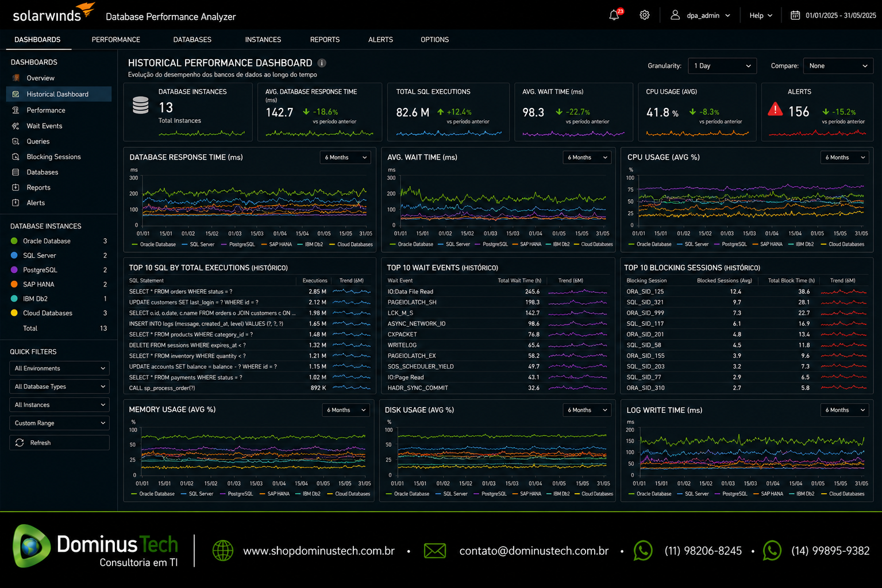Image resolution: width=882 pixels, height=588 pixels.
Task: Click the info icon beside dashboard title
Action: coord(322,63)
